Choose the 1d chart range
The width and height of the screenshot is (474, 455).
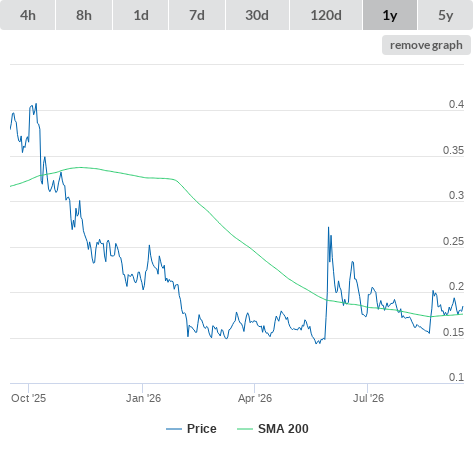(x=141, y=15)
